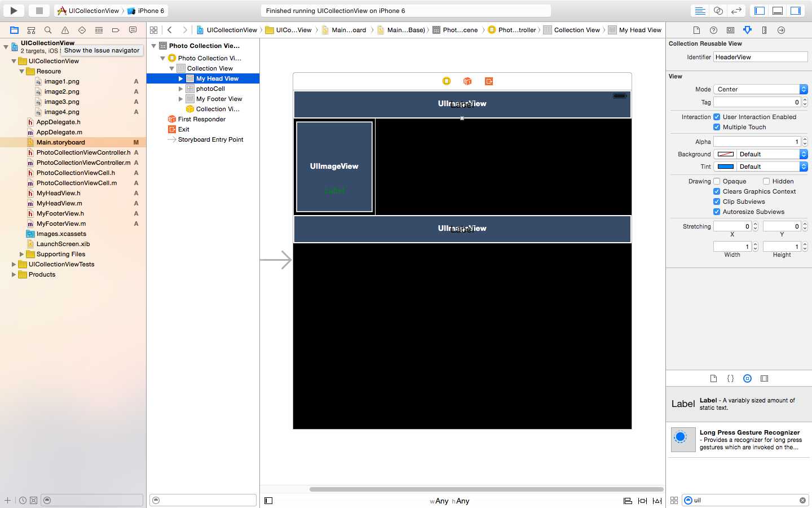Click the Align constraints button
The width and height of the screenshot is (812, 508).
(x=628, y=501)
